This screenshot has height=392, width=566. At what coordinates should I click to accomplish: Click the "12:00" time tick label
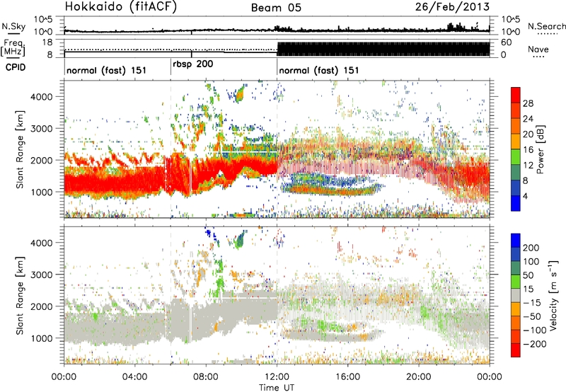pyautogui.click(x=277, y=377)
